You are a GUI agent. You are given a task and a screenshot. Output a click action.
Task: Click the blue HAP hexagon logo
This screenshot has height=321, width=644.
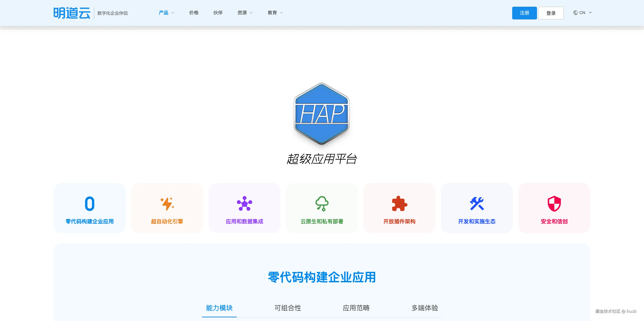[x=322, y=114]
